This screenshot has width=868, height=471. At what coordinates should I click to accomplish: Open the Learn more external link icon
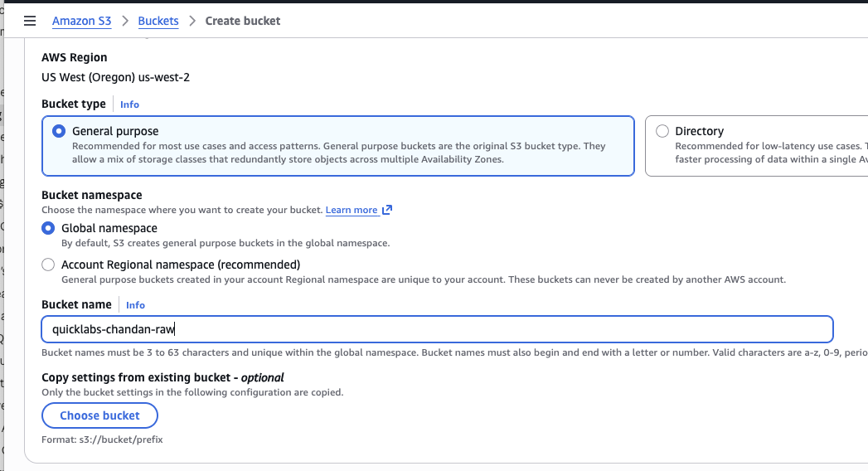(387, 210)
